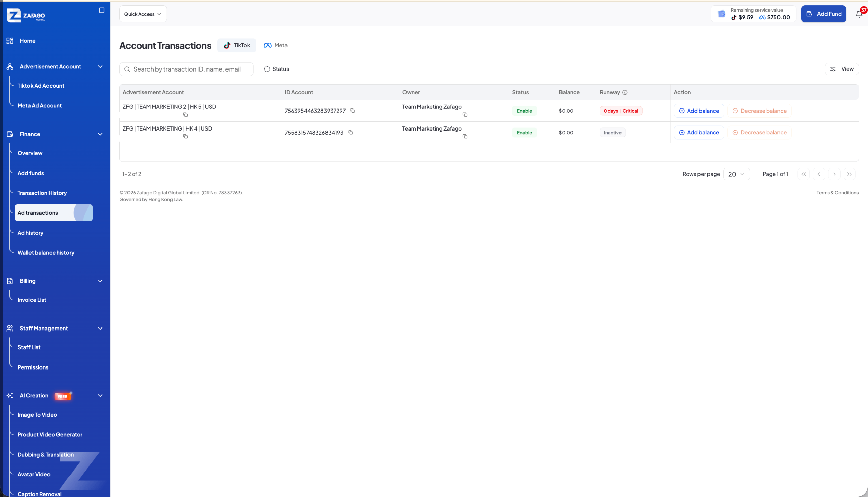Viewport: 868px width, 497px height.
Task: Open Image To Video tool
Action: pyautogui.click(x=37, y=415)
